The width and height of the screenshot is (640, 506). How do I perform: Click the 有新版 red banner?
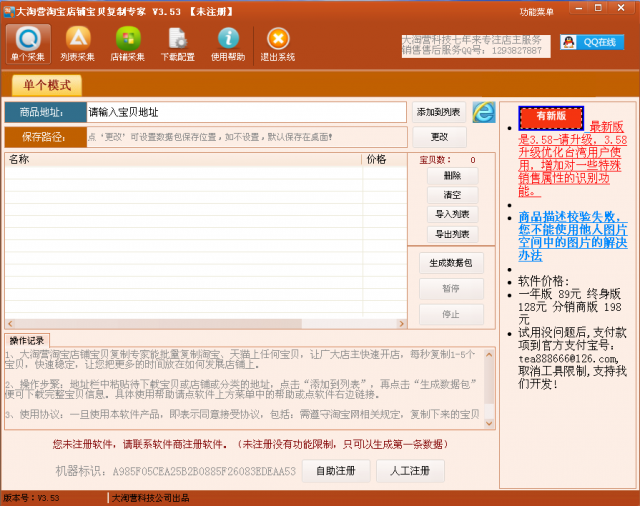(551, 118)
